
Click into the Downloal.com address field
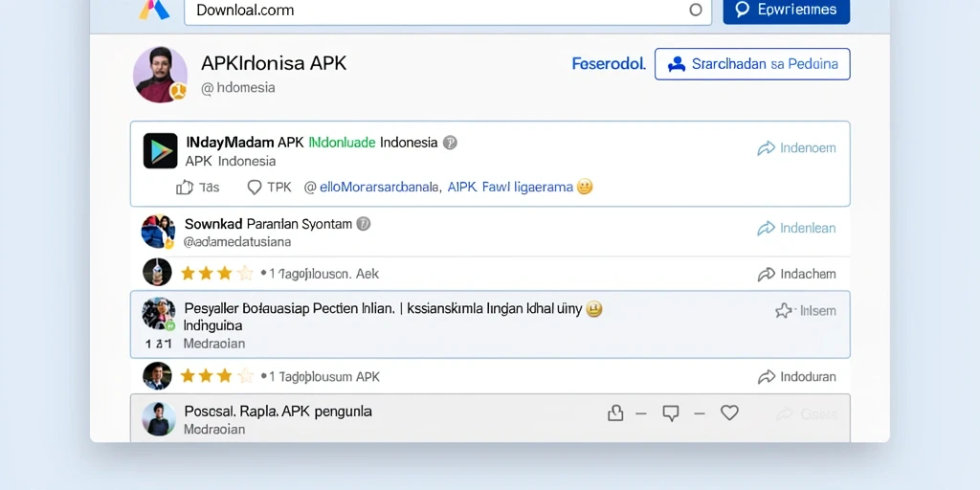pyautogui.click(x=448, y=10)
